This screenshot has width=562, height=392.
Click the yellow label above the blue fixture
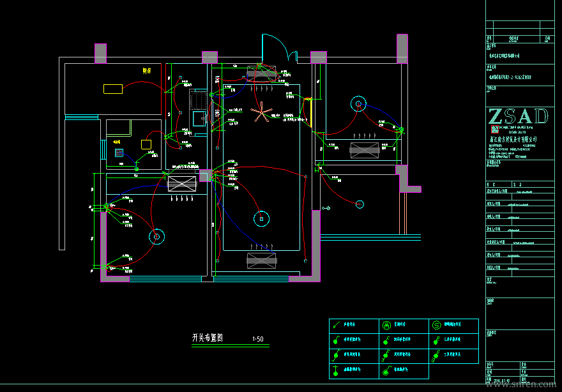pos(117,142)
